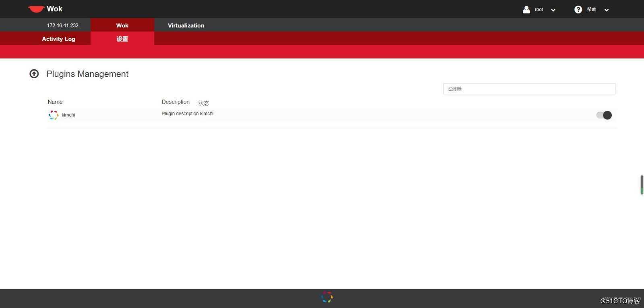Viewport: 644px width, 308px height.
Task: Open the root user dropdown arrow
Action: [x=553, y=10]
